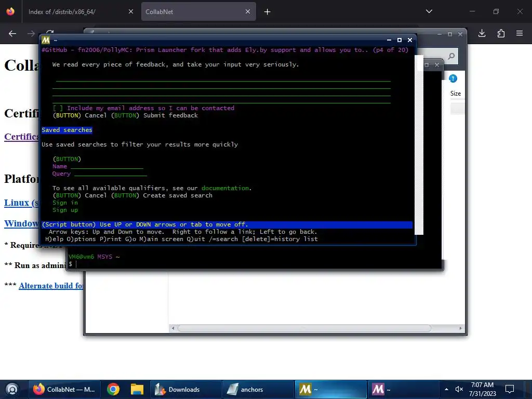Follow the Sign in link
This screenshot has height=399, width=532.
click(65, 203)
